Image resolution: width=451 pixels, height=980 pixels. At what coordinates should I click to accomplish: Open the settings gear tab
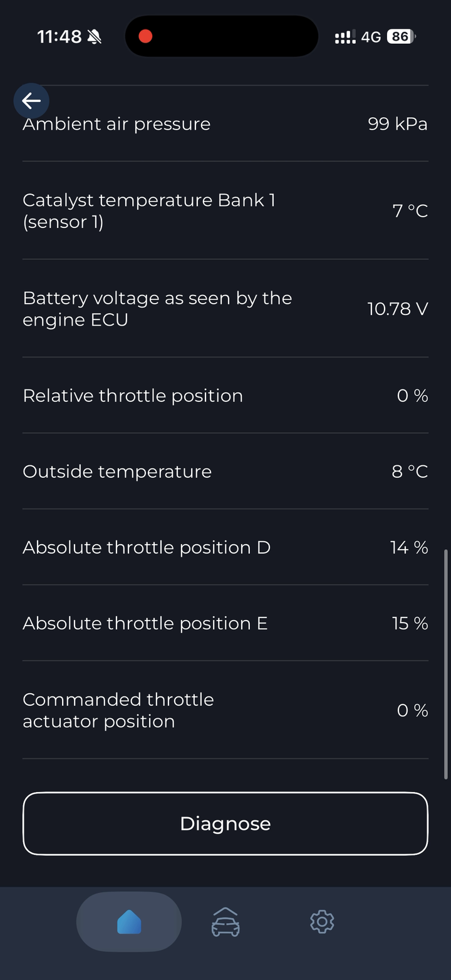coord(322,922)
